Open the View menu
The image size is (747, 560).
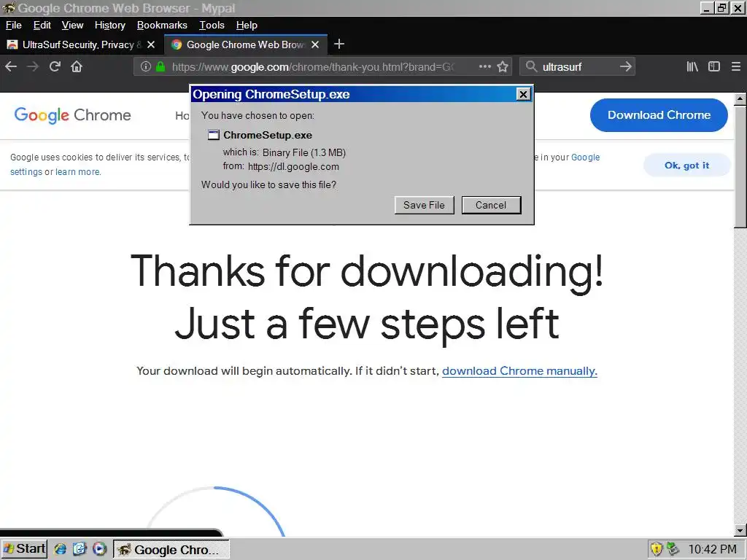point(72,26)
